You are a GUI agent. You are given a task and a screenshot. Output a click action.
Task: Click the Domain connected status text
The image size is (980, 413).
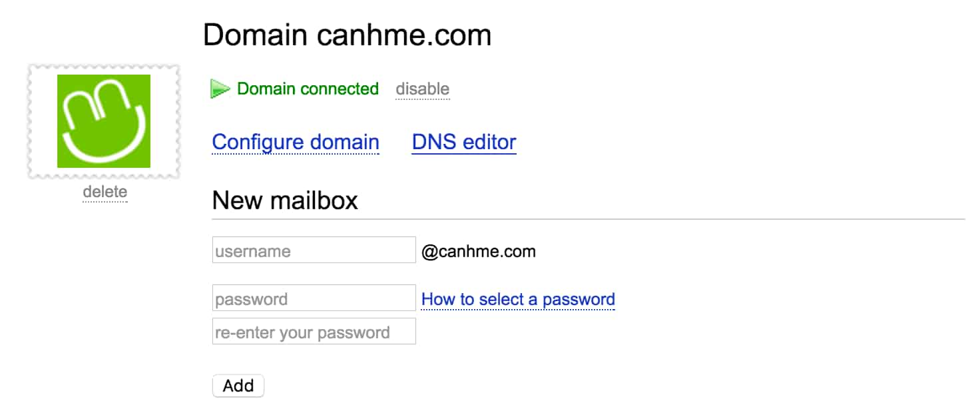[x=308, y=89]
